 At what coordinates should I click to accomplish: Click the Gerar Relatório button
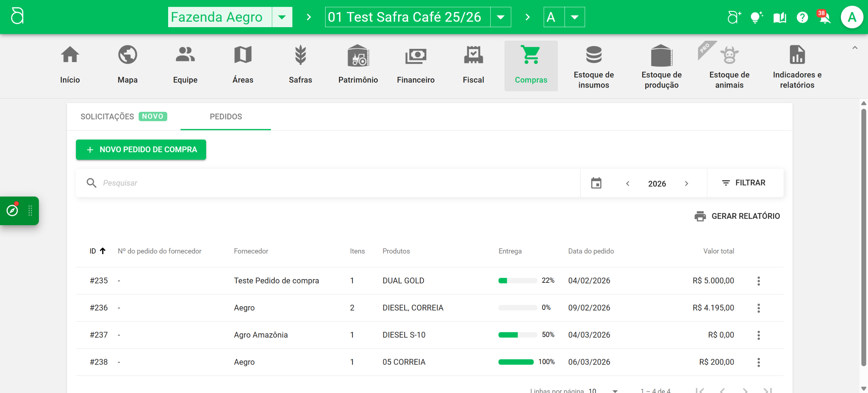click(x=737, y=216)
